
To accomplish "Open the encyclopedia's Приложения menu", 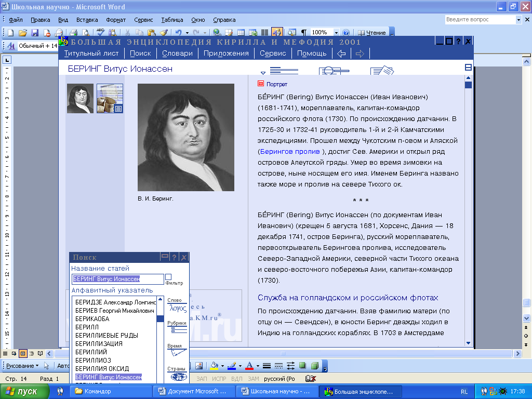I will click(227, 54).
